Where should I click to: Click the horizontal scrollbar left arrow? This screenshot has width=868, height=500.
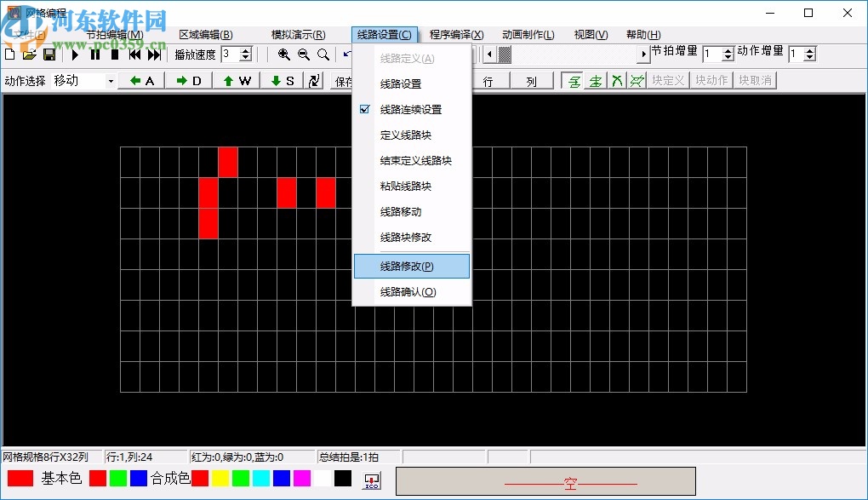(489, 55)
